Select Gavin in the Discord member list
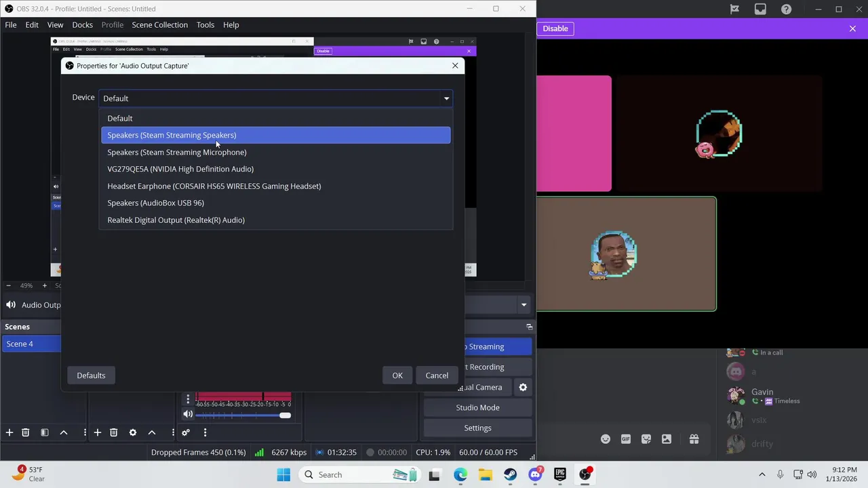 (762, 392)
